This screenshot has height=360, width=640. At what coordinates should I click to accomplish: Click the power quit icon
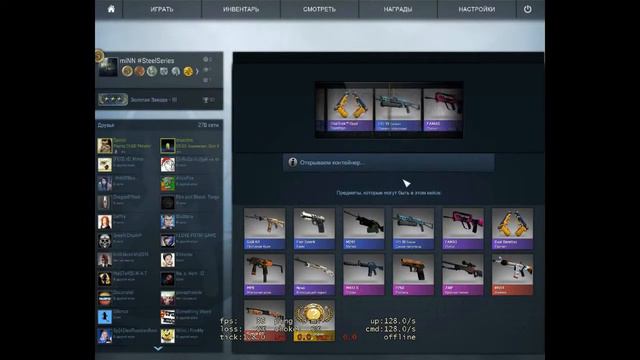pyautogui.click(x=527, y=9)
